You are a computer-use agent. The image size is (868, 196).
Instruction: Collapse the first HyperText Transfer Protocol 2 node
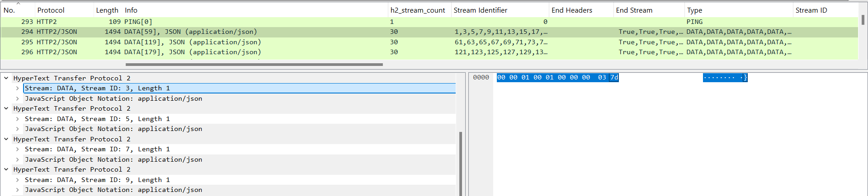tap(6, 78)
